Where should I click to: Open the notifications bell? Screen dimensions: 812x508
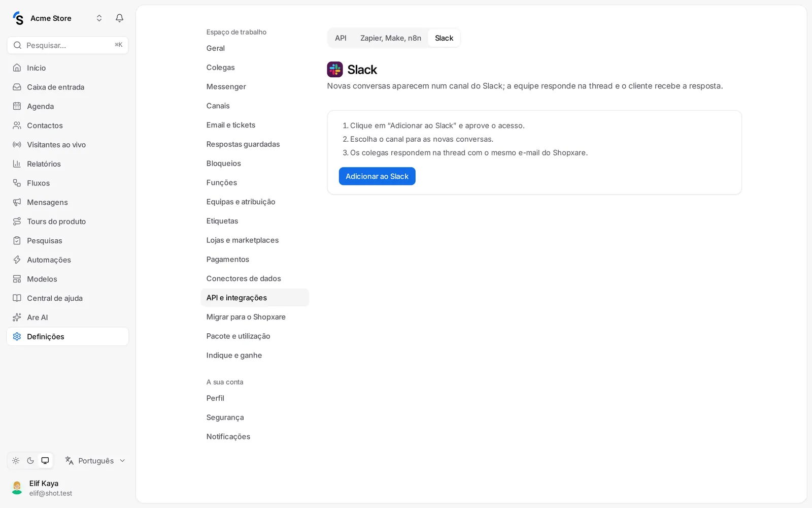[119, 18]
